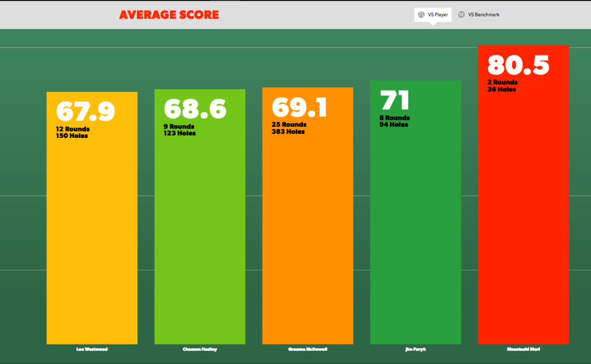Click the '9 Rounds' text
Screen dimensions: 591x364
tap(179, 126)
